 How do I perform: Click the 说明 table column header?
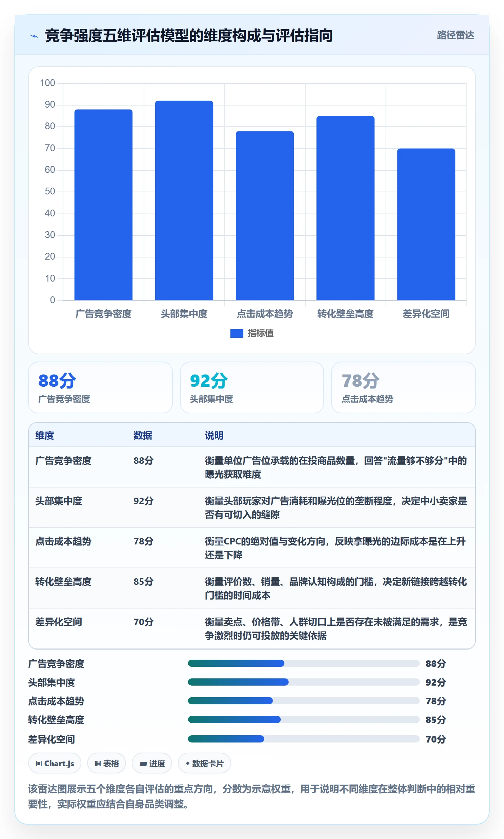[x=214, y=436]
